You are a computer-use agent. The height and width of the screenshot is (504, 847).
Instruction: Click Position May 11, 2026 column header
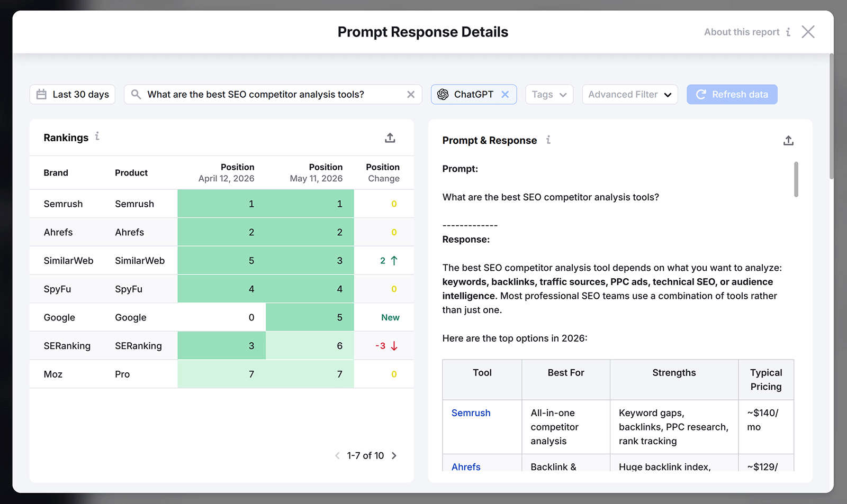[316, 173]
